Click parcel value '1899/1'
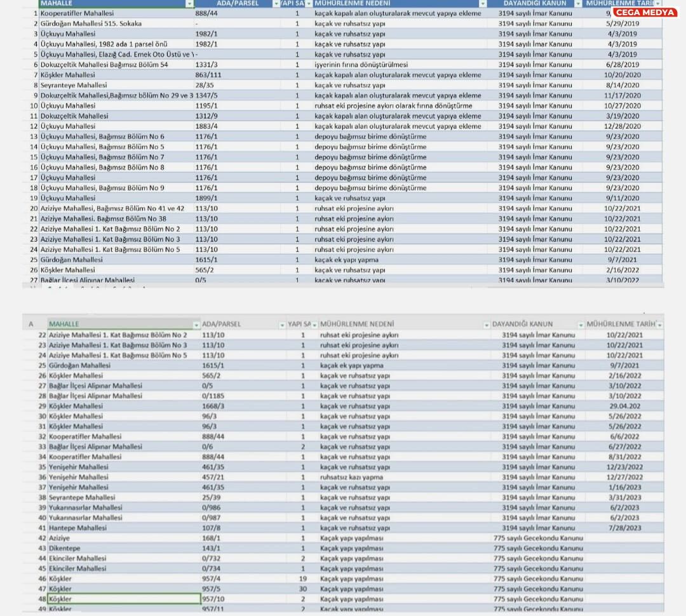Image resolution: width=686 pixels, height=616 pixels. coord(206,198)
